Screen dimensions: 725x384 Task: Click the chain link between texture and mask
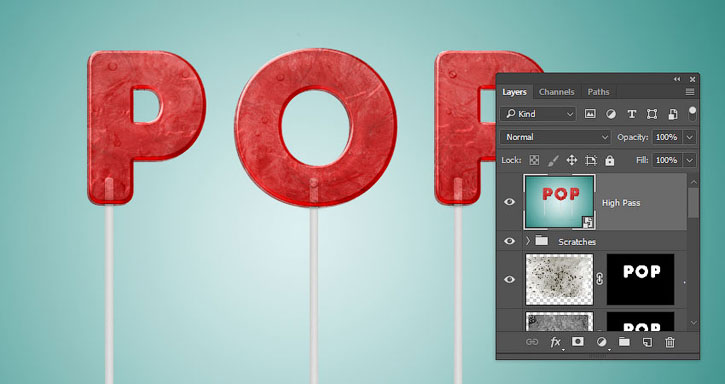pos(600,279)
